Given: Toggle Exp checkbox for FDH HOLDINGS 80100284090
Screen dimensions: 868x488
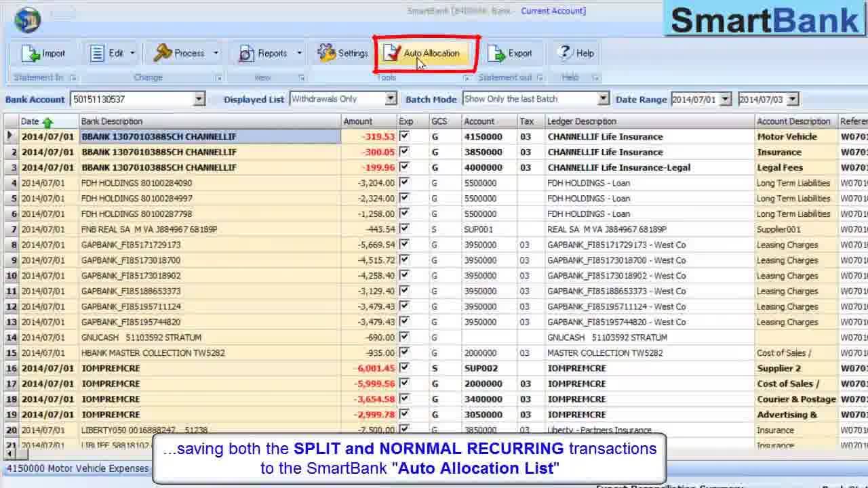Looking at the screenshot, I should pyautogui.click(x=405, y=182).
